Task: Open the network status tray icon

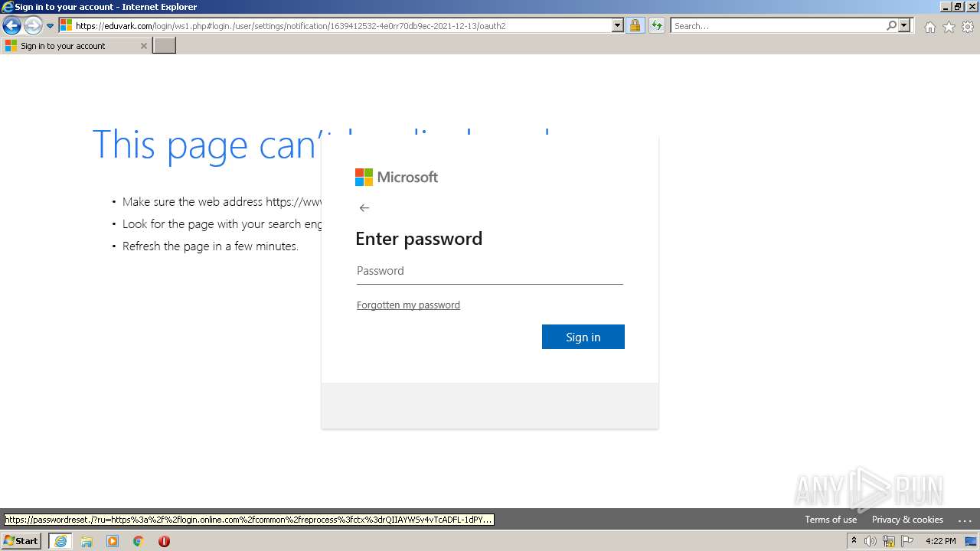Action: click(x=889, y=541)
